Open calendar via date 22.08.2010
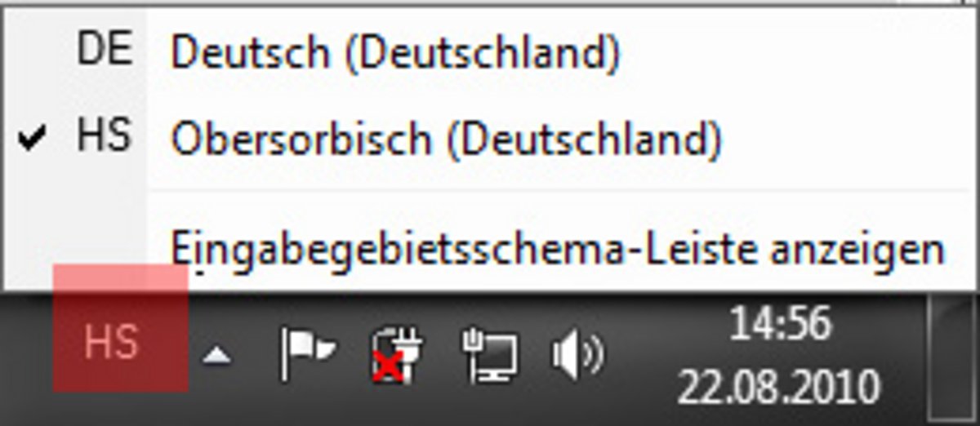This screenshot has width=980, height=426. point(777,385)
